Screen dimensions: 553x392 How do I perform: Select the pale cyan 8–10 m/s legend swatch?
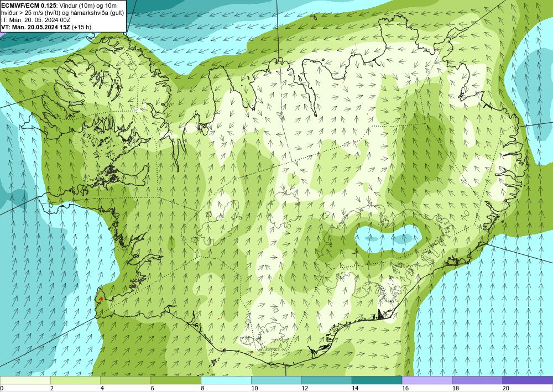[x=226, y=380]
